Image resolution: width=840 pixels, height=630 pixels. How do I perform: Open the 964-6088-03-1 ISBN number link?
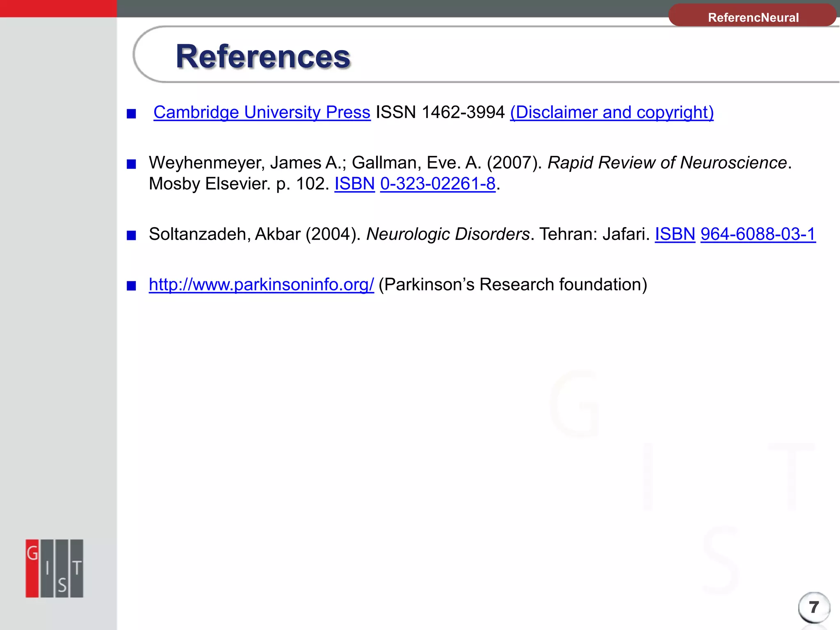[758, 234]
